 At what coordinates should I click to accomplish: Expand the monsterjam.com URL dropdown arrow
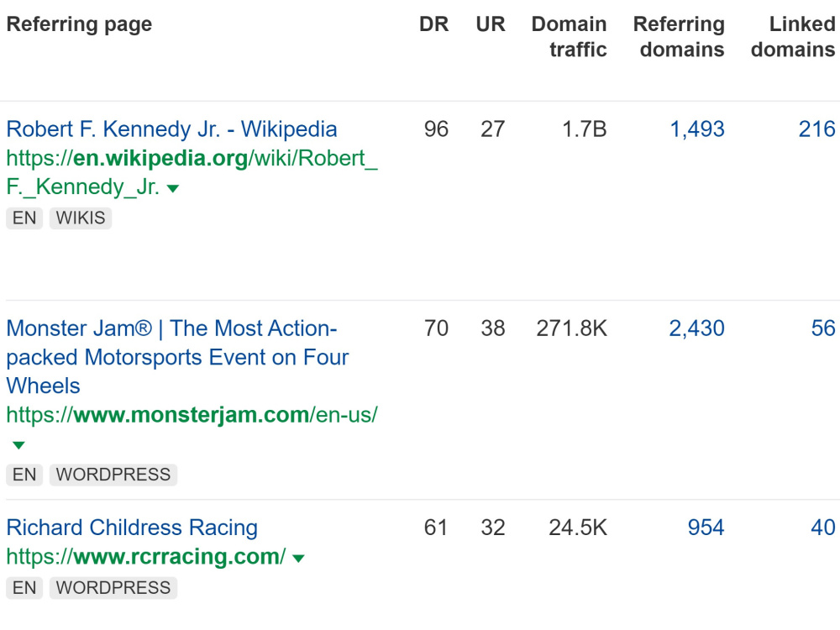coord(18,445)
